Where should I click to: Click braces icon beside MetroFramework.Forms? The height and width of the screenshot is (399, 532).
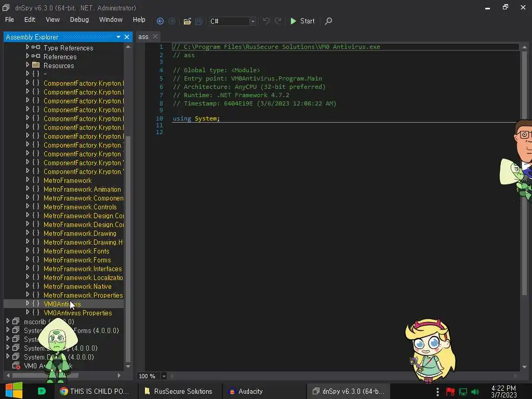[x=36, y=260]
